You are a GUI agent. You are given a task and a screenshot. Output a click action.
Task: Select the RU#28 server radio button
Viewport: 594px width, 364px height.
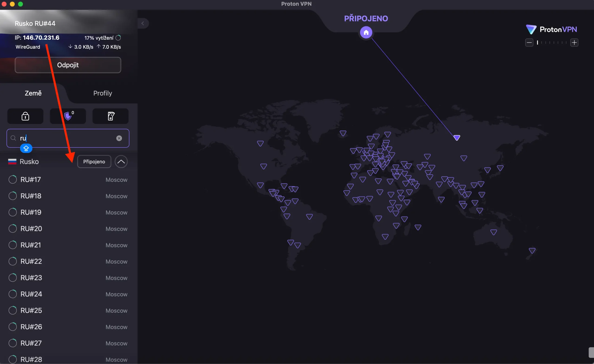(13, 359)
